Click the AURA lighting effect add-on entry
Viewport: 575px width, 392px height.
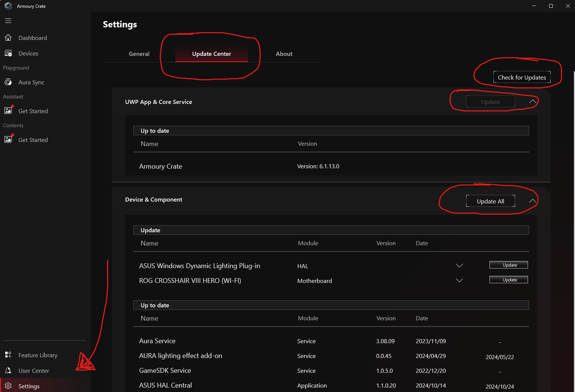(x=181, y=356)
